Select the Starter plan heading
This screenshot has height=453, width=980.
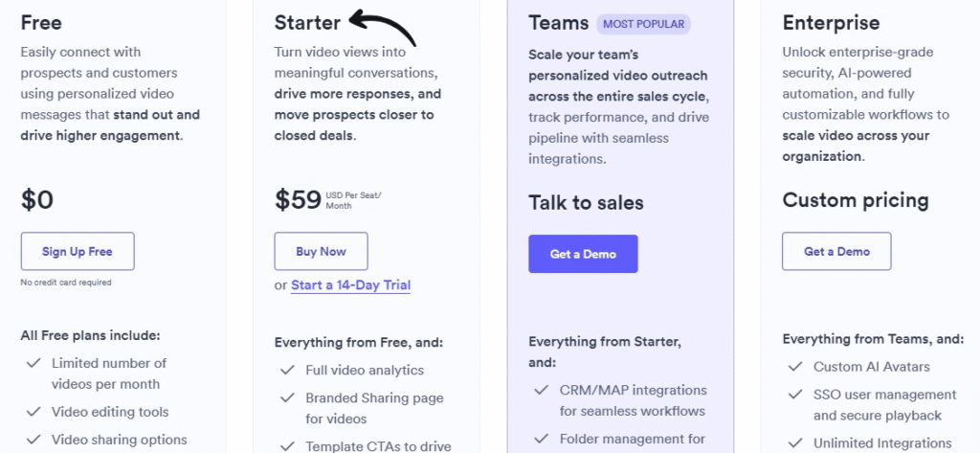click(x=307, y=22)
